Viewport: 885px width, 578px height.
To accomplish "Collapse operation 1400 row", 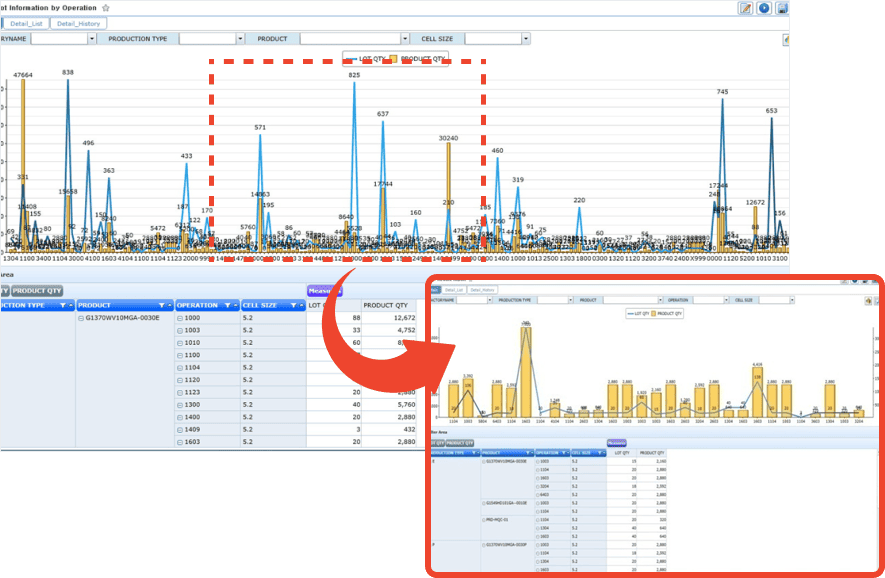I will (x=180, y=418).
